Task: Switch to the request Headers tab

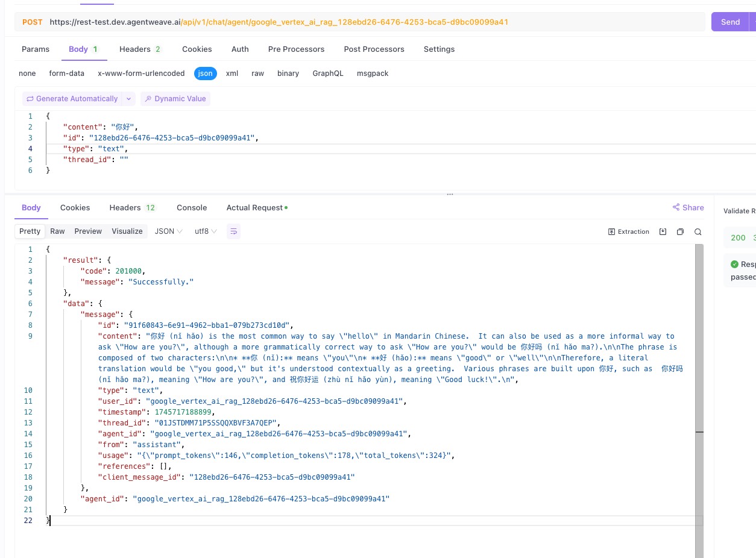Action: point(139,49)
